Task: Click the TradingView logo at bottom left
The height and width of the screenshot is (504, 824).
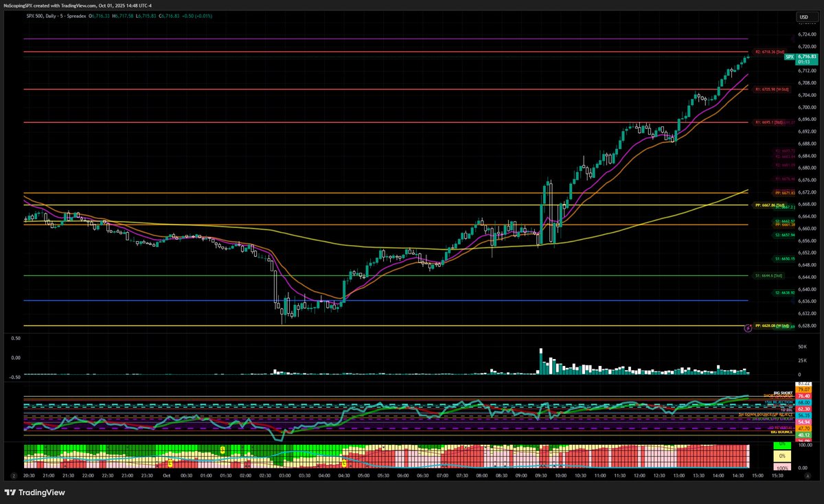Action: pyautogui.click(x=34, y=492)
